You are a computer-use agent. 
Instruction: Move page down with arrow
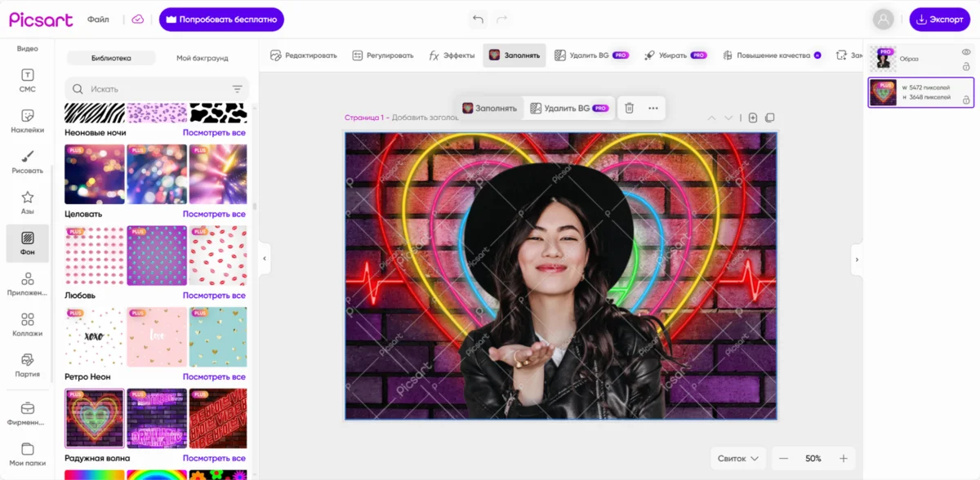[x=728, y=118]
